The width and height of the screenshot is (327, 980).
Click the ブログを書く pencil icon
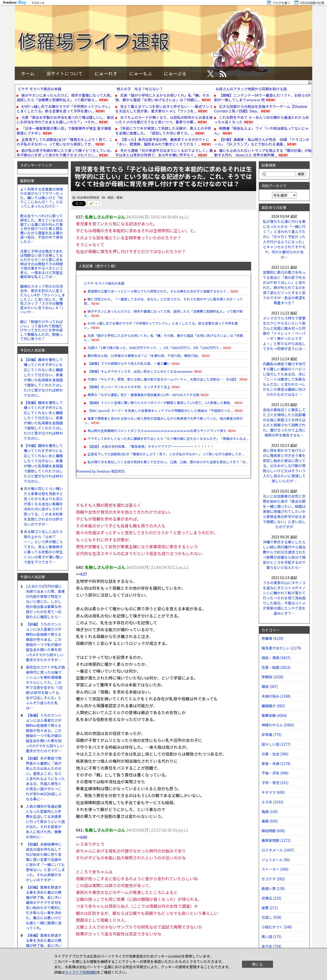click(x=269, y=3)
